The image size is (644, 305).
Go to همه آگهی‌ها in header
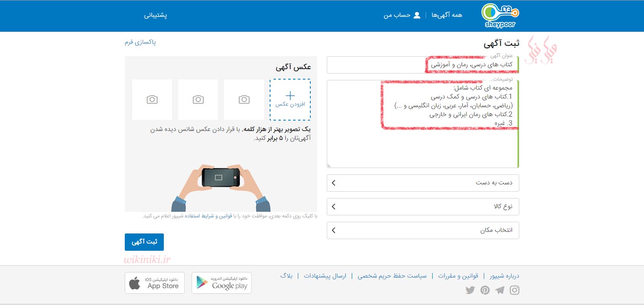pos(447,15)
